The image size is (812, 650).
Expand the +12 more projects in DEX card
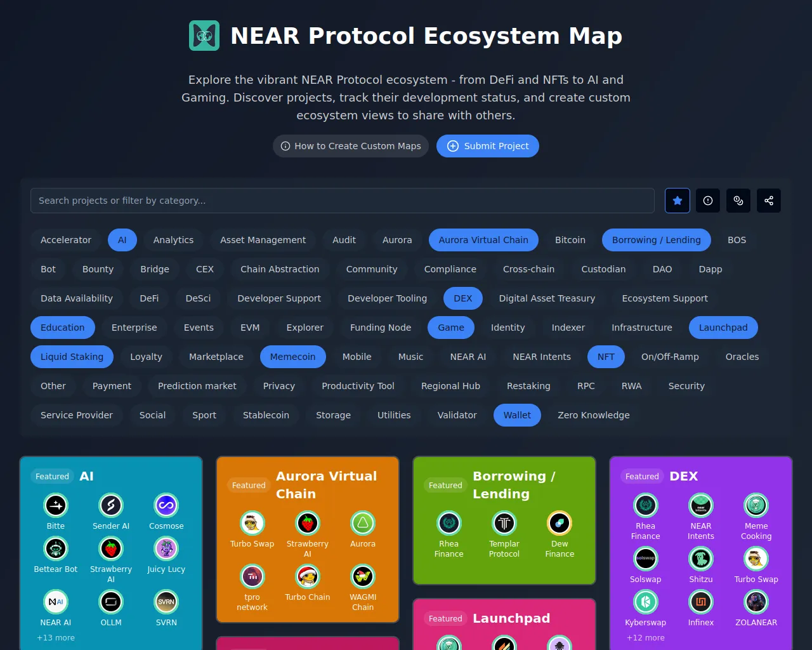pyautogui.click(x=646, y=638)
